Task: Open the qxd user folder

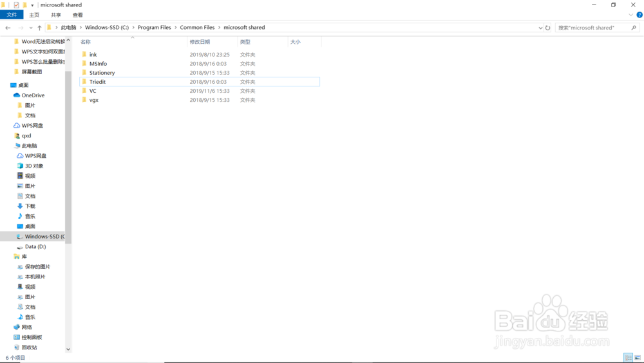Action: click(26, 135)
